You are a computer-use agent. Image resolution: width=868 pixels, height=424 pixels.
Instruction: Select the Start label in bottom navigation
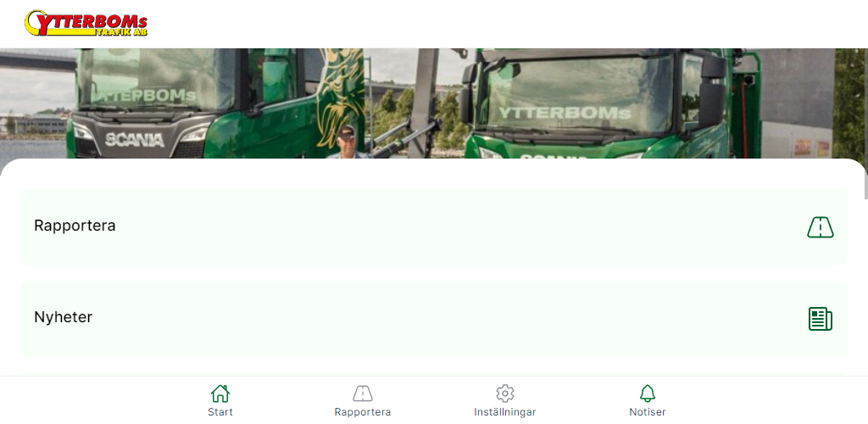220,412
